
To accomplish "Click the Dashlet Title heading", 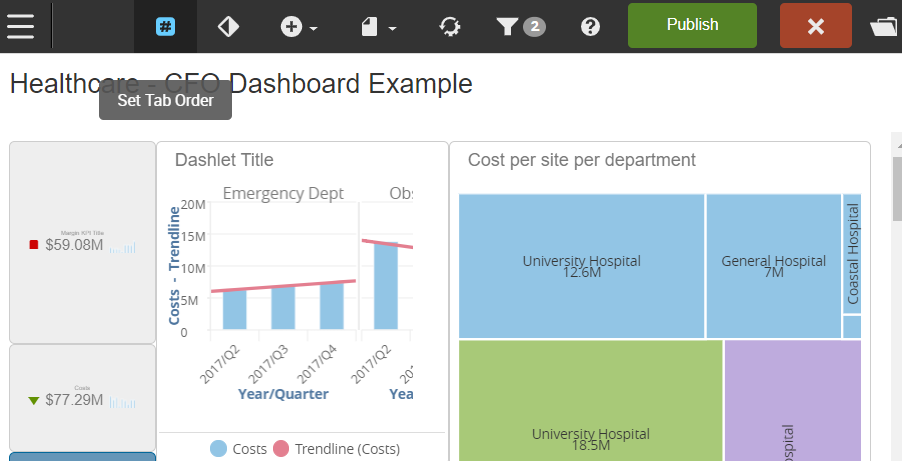I will [224, 160].
